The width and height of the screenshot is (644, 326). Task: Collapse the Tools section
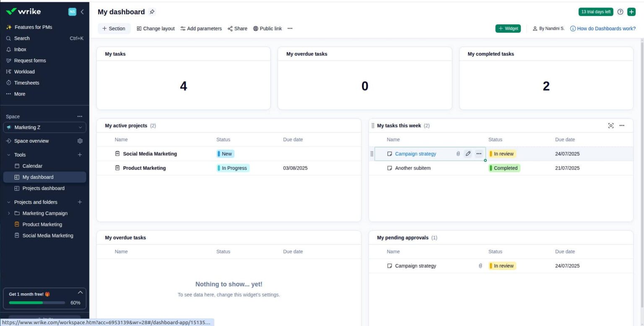click(x=8, y=155)
